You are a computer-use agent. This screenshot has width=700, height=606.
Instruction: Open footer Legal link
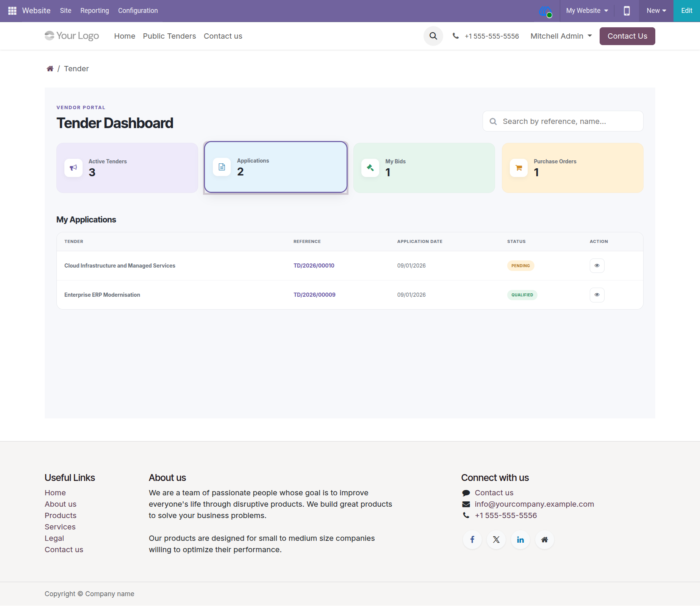point(54,538)
